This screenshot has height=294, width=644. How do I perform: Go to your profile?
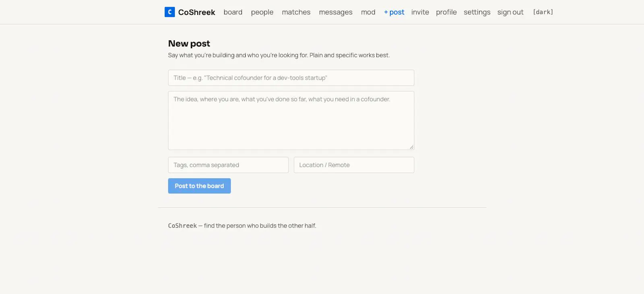point(446,12)
